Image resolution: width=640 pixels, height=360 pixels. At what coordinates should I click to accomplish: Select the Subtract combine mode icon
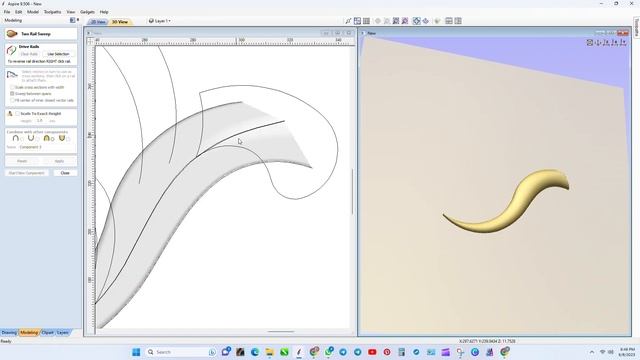pos(31,138)
